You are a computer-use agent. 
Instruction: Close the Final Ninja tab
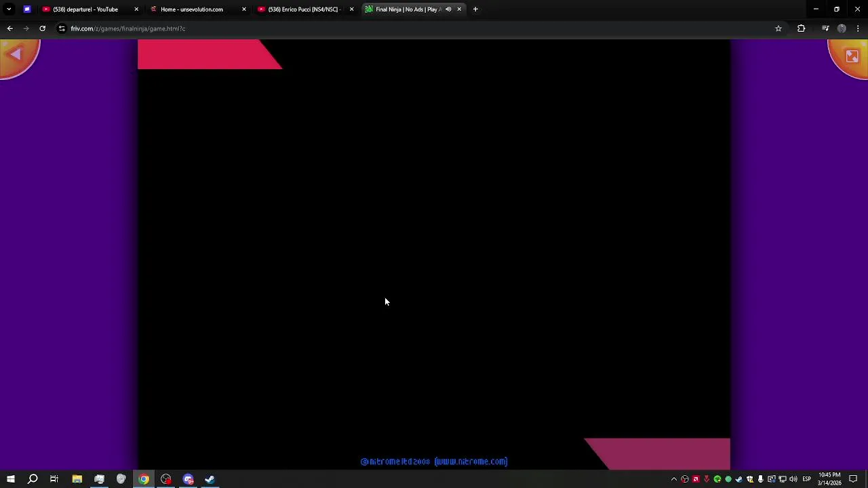[x=459, y=9]
